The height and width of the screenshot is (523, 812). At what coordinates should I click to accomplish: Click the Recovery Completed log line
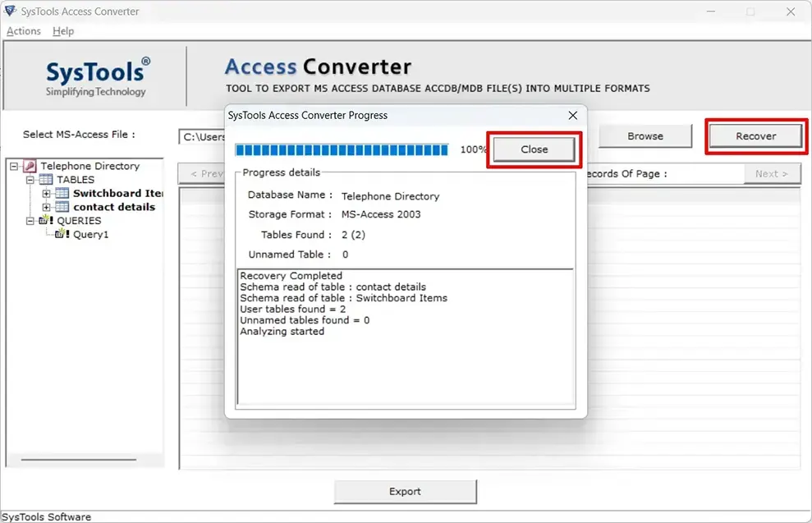click(291, 276)
